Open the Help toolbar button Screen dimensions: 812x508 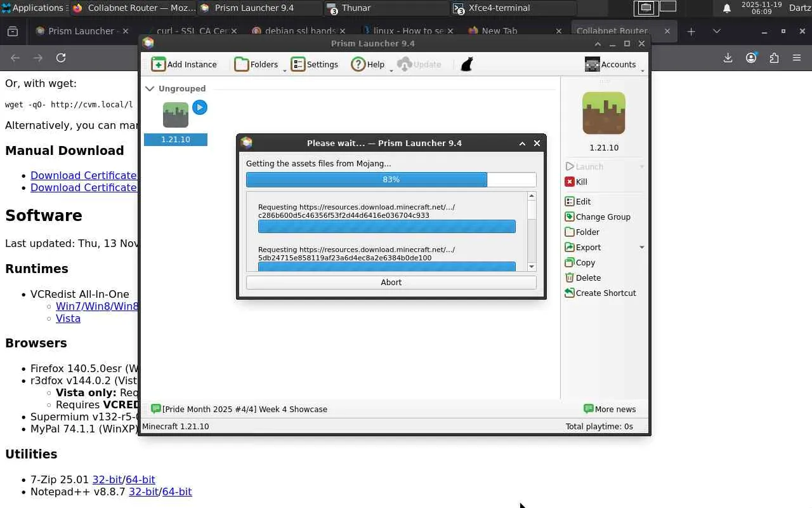point(368,64)
